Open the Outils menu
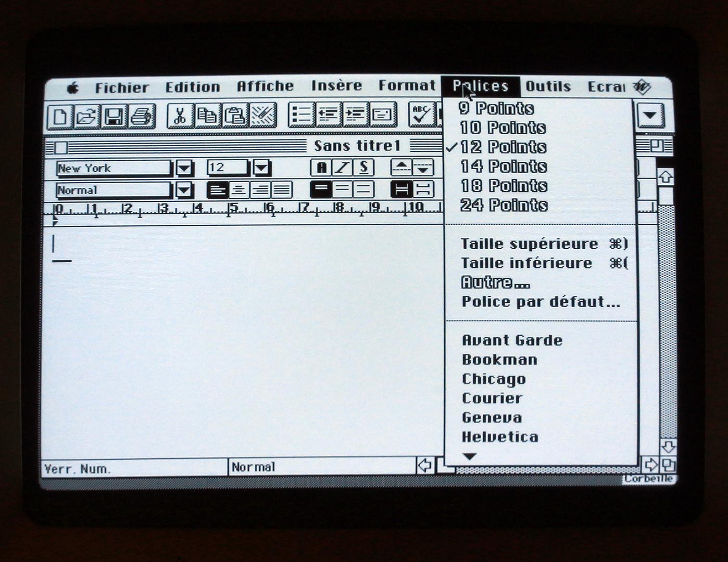Screen dimensions: 728x562 548,86
